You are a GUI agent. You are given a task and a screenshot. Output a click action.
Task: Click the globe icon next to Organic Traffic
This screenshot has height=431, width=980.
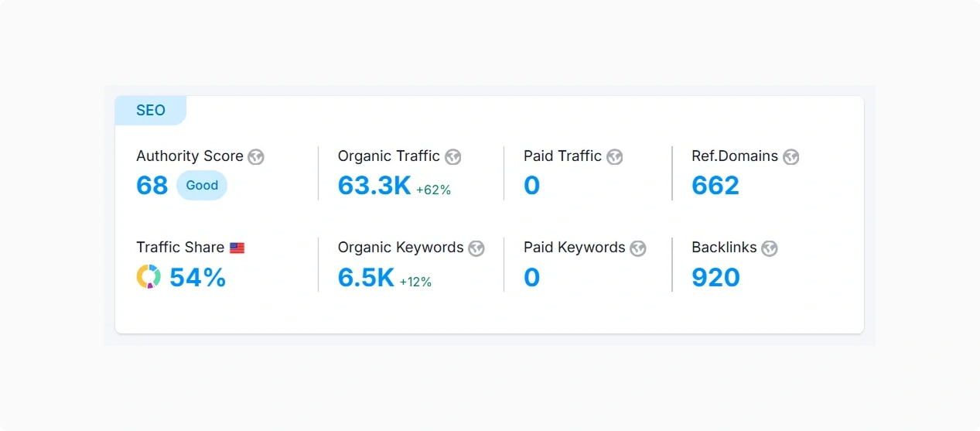pyautogui.click(x=453, y=157)
